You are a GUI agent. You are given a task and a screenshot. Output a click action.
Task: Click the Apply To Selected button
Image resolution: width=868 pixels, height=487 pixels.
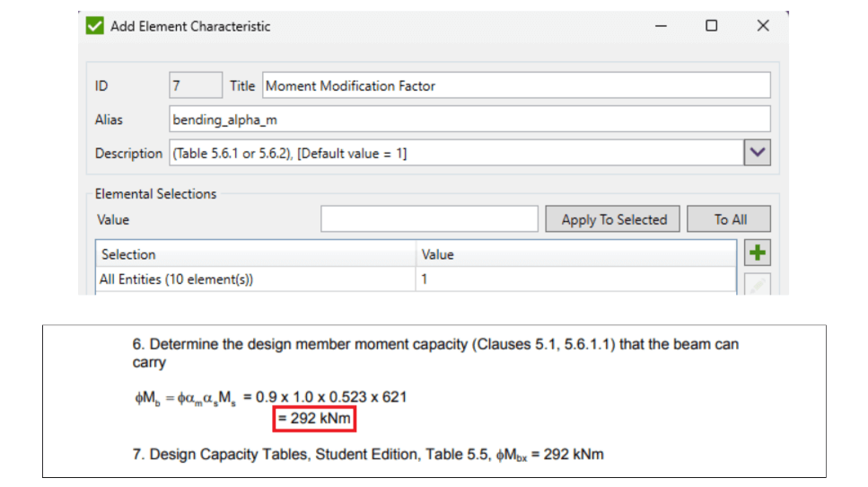(613, 219)
